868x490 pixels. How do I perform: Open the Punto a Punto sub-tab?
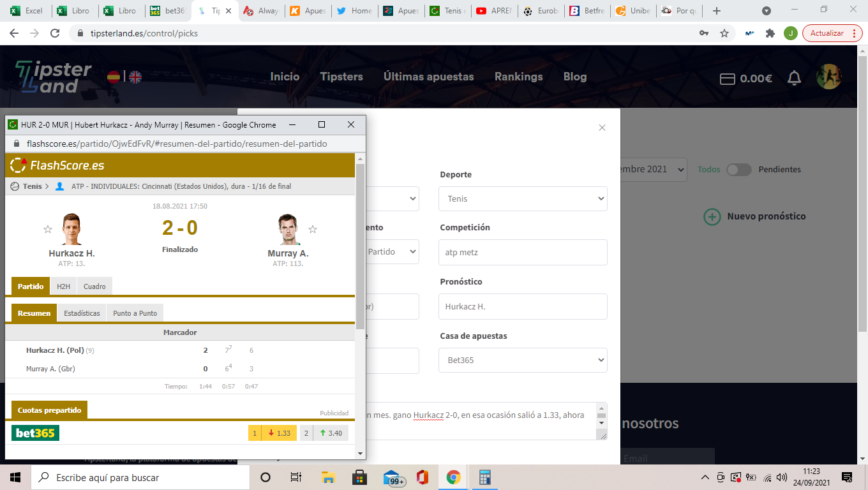pos(135,313)
